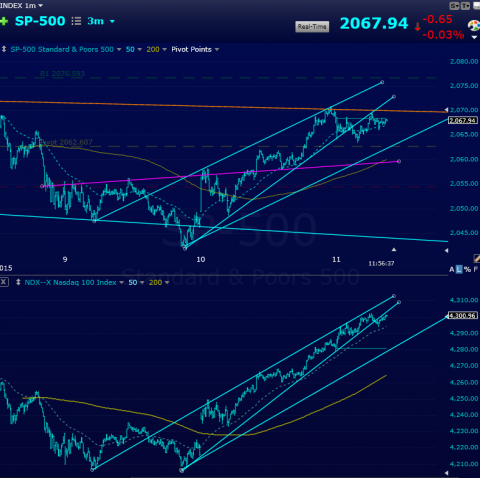Click the drawing pencil tool icon
480x478 pixels.
[x=477, y=258]
